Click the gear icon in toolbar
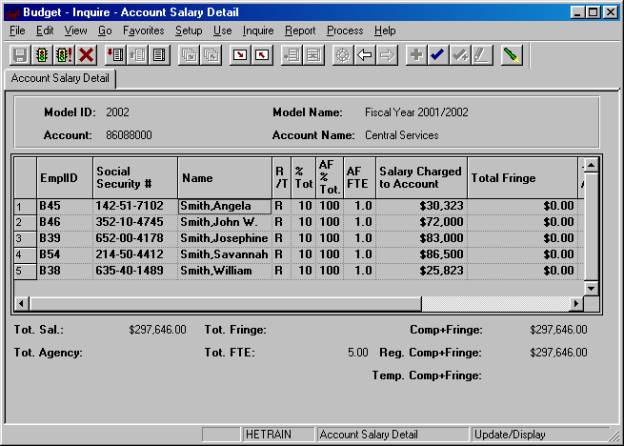Image resolution: width=624 pixels, height=446 pixels. pyautogui.click(x=343, y=55)
